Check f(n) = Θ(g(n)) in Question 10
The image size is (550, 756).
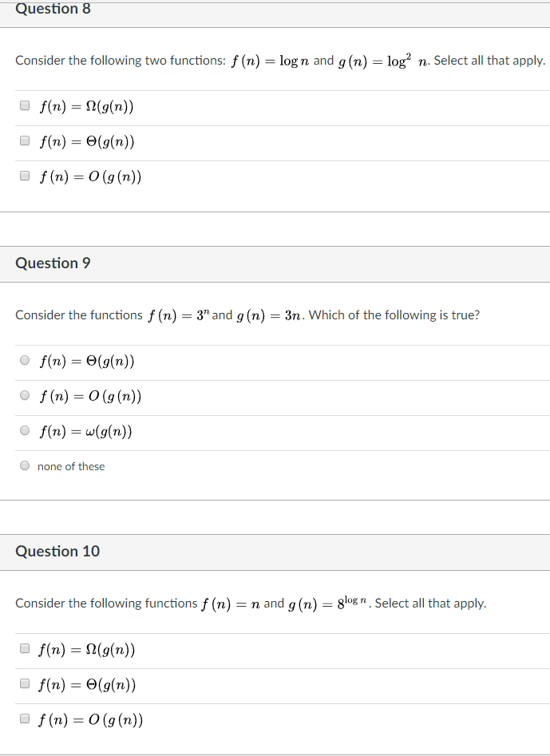point(24,683)
